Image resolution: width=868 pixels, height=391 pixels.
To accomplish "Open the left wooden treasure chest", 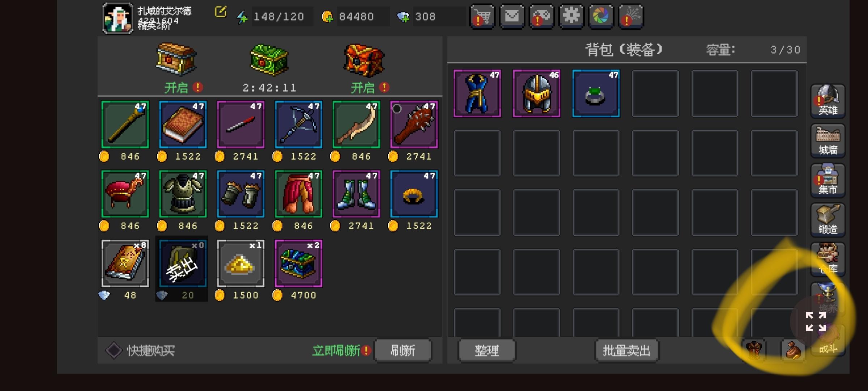I will [176, 59].
